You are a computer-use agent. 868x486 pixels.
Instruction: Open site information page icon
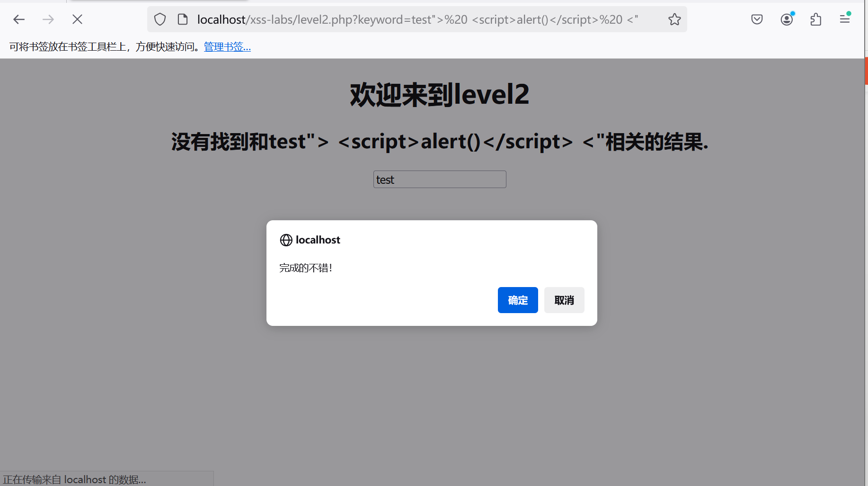[x=183, y=19]
